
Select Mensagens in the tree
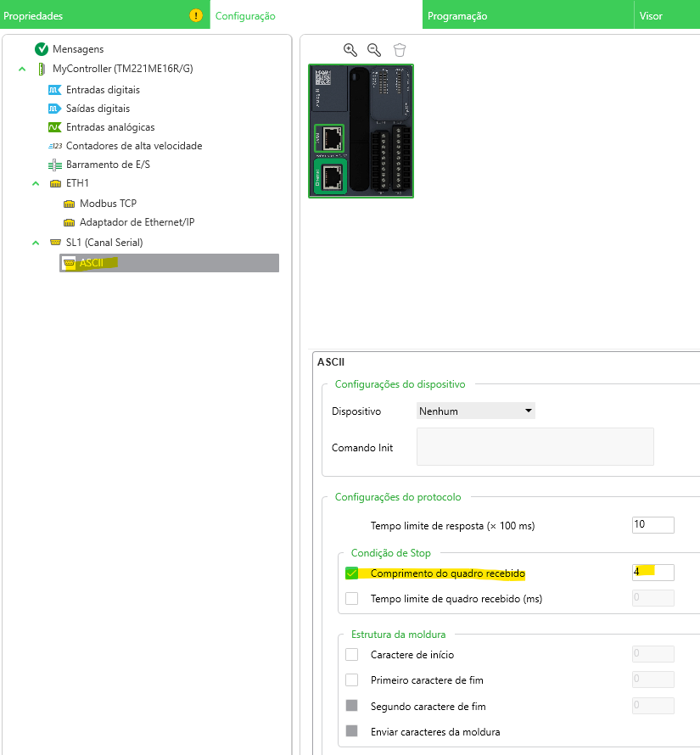[78, 49]
